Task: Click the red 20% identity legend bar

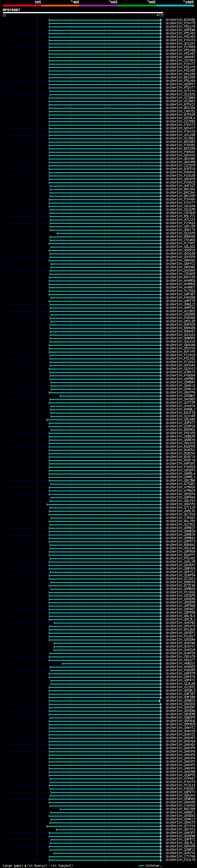Action: click(x=22, y=6)
